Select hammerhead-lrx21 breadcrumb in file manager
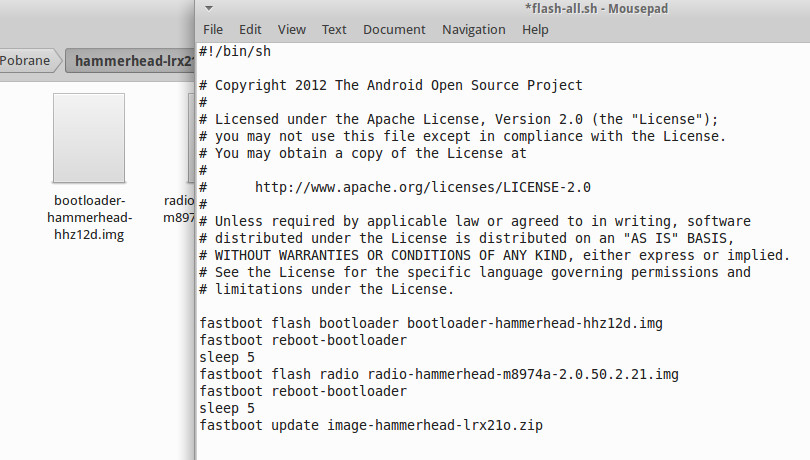810x460 pixels. [x=132, y=61]
